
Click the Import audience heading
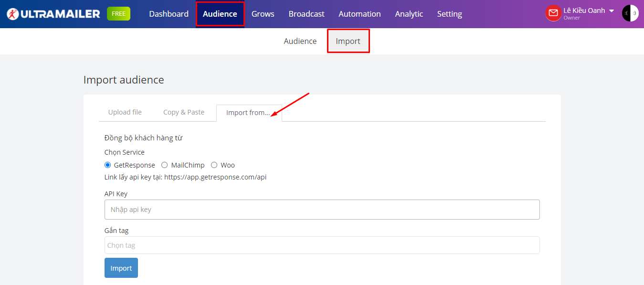[x=124, y=80]
